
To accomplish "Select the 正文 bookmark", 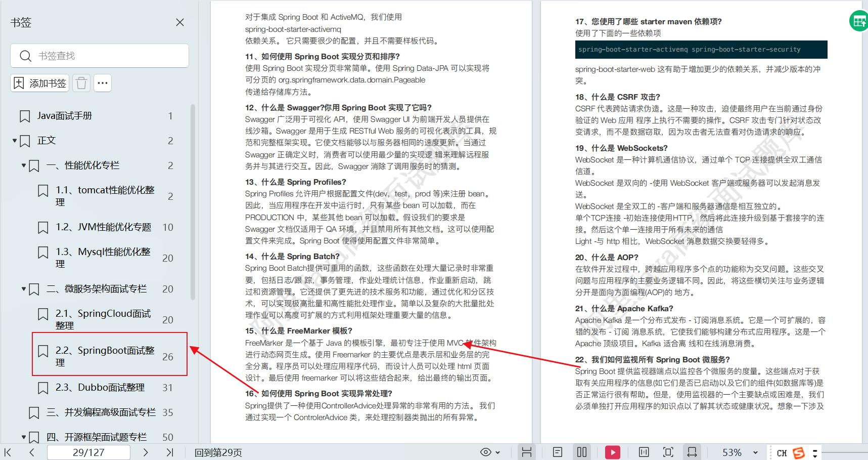I will [x=47, y=141].
